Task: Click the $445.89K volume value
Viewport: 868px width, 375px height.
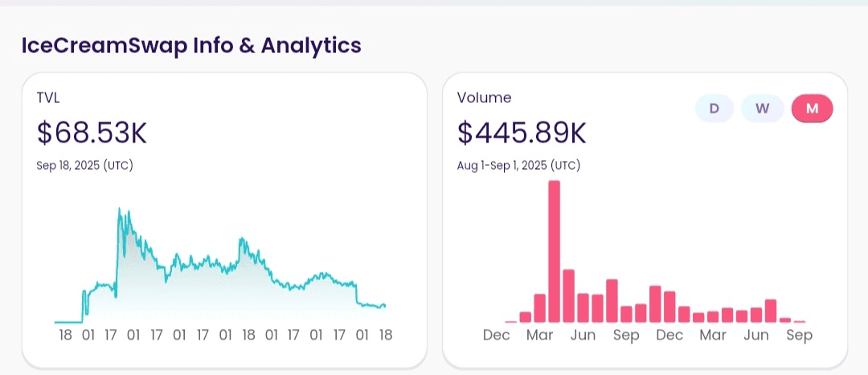Action: (x=522, y=133)
